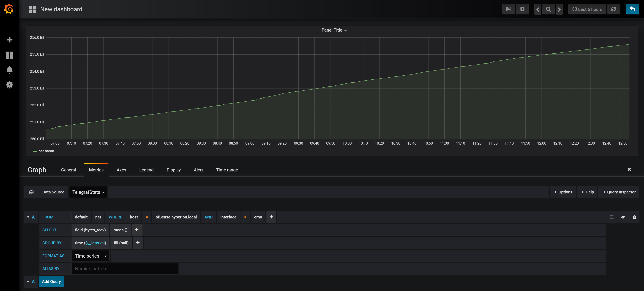Screen dimensions: 644x291
Task: Open the TelegrafStats data source dropdown
Action: [88, 192]
